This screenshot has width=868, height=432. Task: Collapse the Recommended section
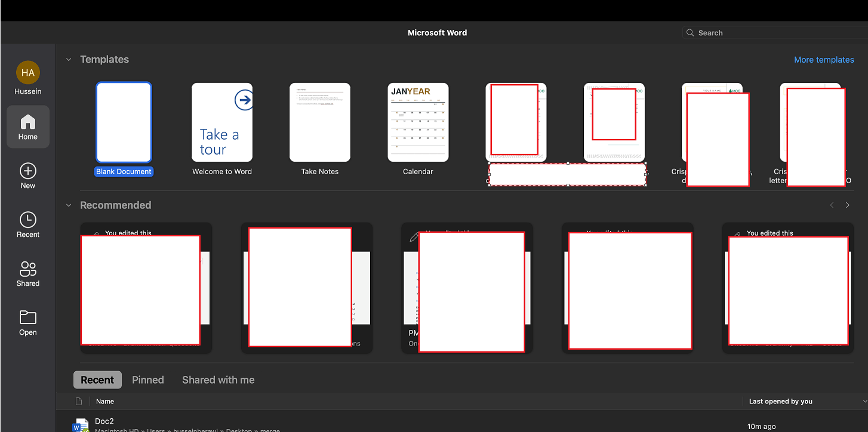[x=69, y=205]
